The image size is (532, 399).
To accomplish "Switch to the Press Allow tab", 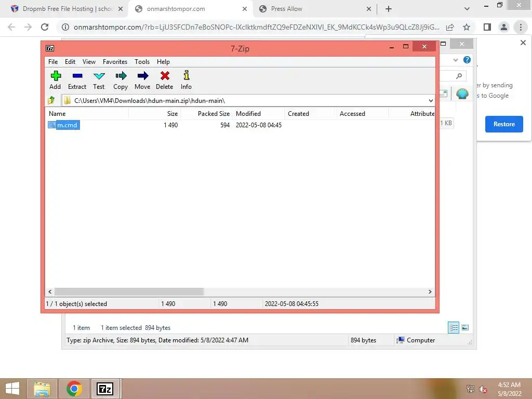I will [x=314, y=9].
